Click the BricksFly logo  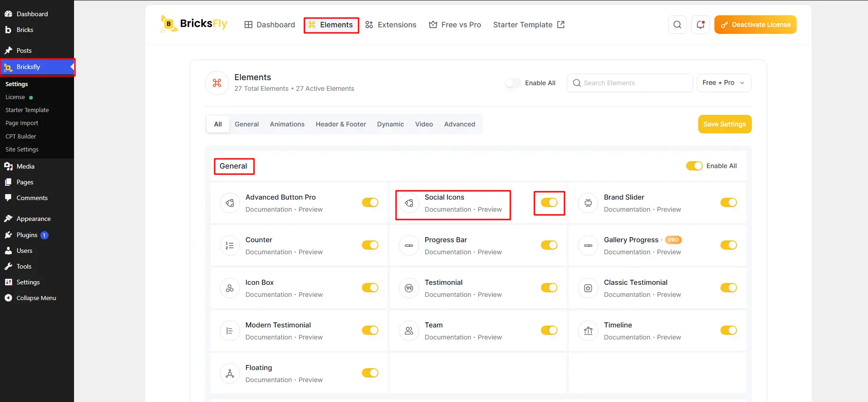coord(194,24)
